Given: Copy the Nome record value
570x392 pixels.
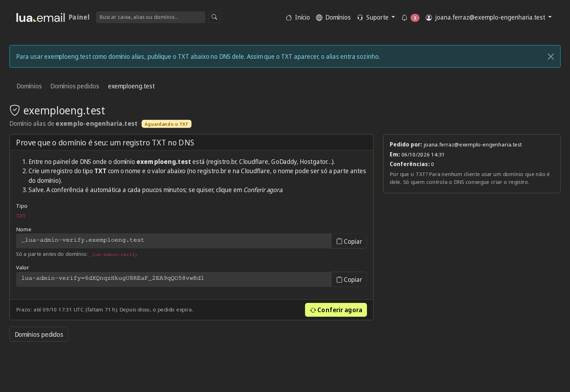Looking at the screenshot, I should (349, 241).
